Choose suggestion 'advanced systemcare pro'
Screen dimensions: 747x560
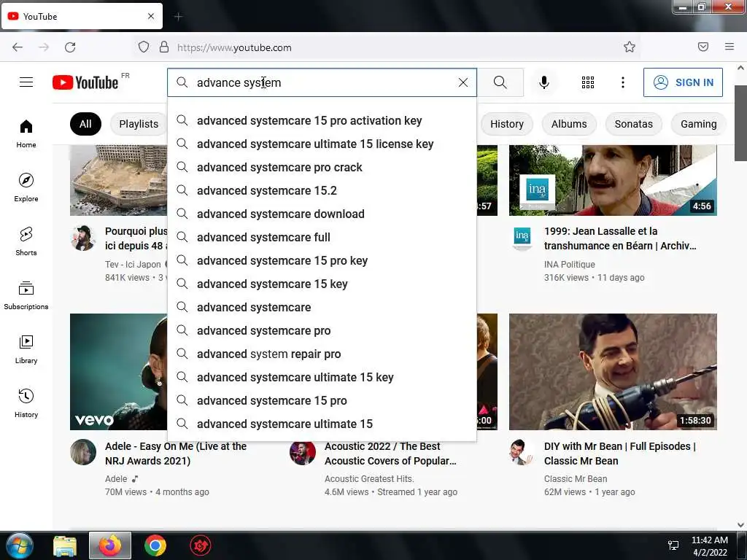click(x=322, y=330)
